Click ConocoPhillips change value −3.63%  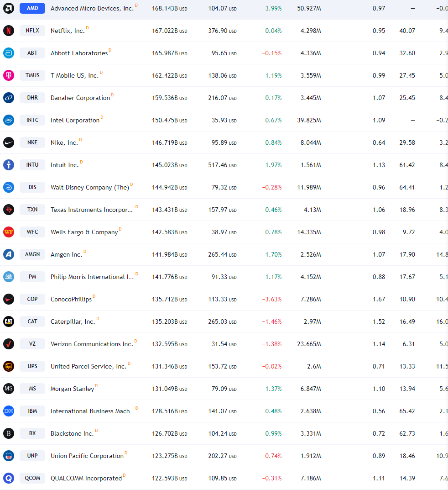[271, 300]
